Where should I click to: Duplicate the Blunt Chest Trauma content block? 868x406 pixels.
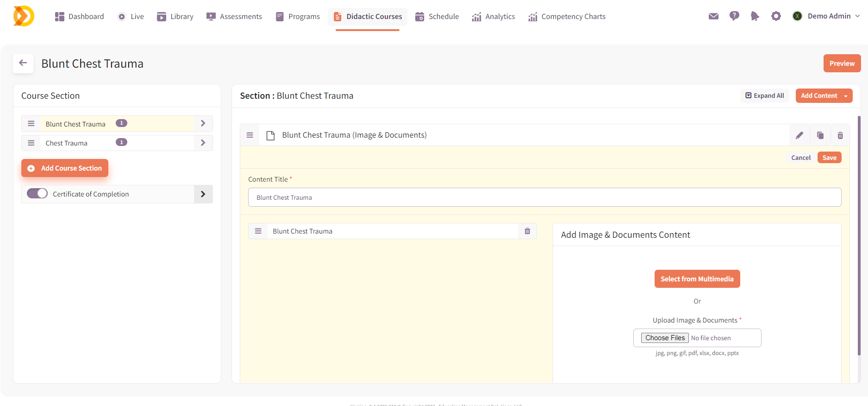click(x=820, y=135)
